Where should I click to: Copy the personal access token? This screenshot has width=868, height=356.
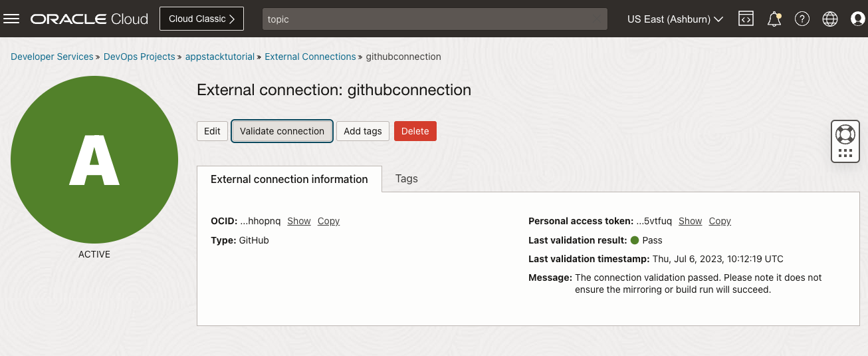pyautogui.click(x=720, y=221)
